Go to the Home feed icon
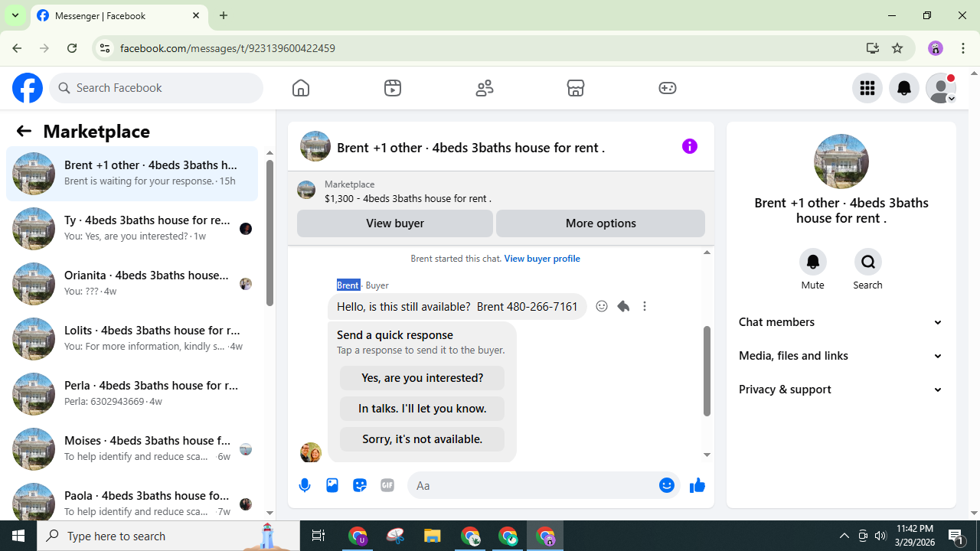Viewport: 980px width, 551px height. (x=301, y=88)
